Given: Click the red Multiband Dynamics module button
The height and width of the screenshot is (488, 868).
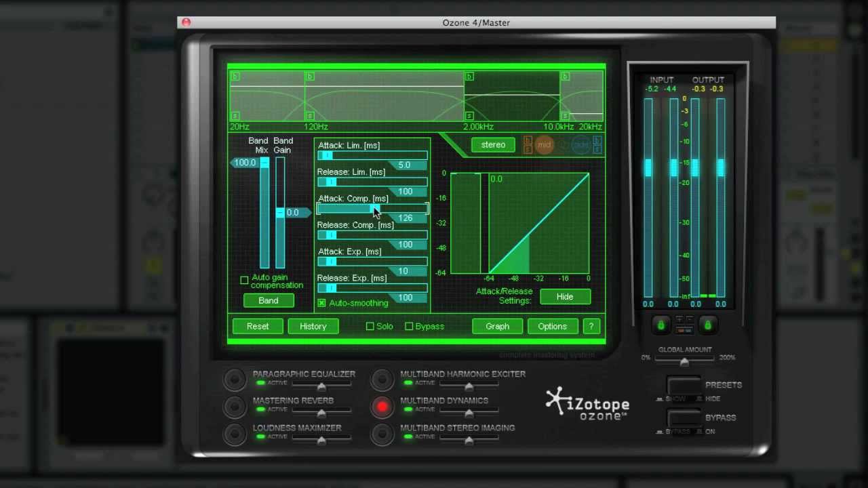Looking at the screenshot, I should tap(382, 407).
